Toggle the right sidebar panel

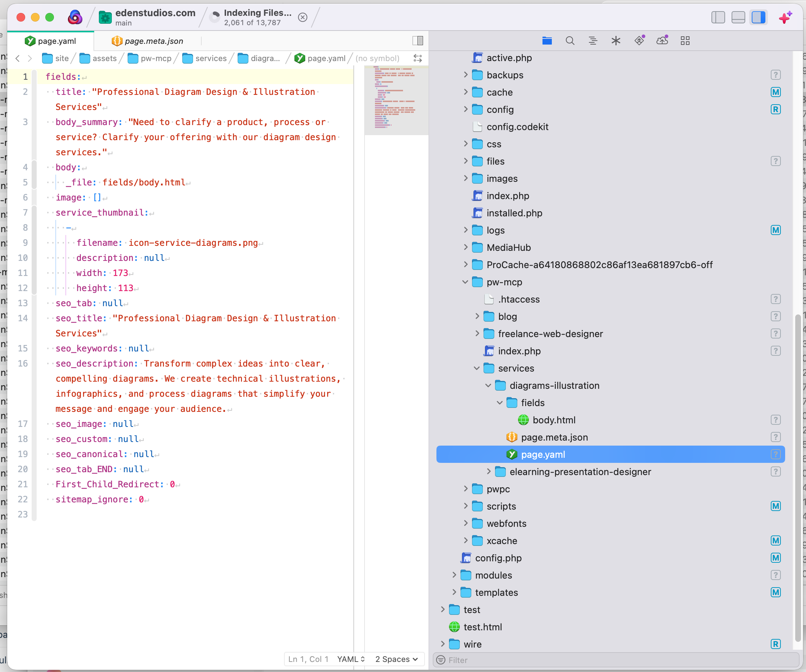point(759,17)
